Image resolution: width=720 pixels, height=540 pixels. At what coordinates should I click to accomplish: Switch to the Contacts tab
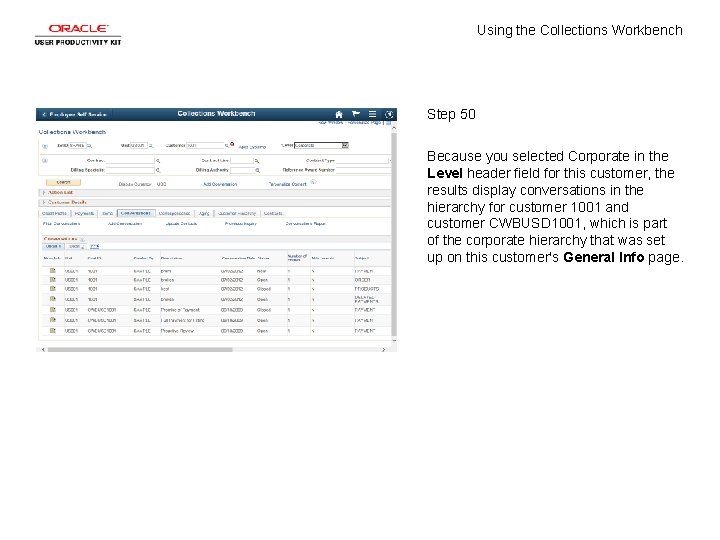pos(273,214)
